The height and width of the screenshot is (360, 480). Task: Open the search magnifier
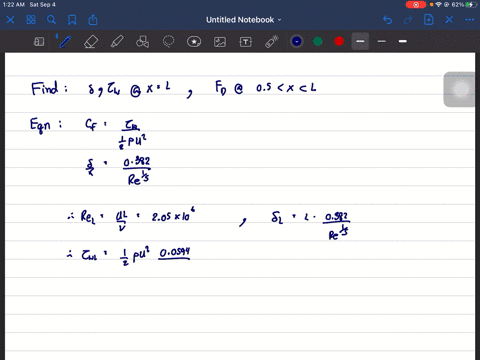click(51, 20)
